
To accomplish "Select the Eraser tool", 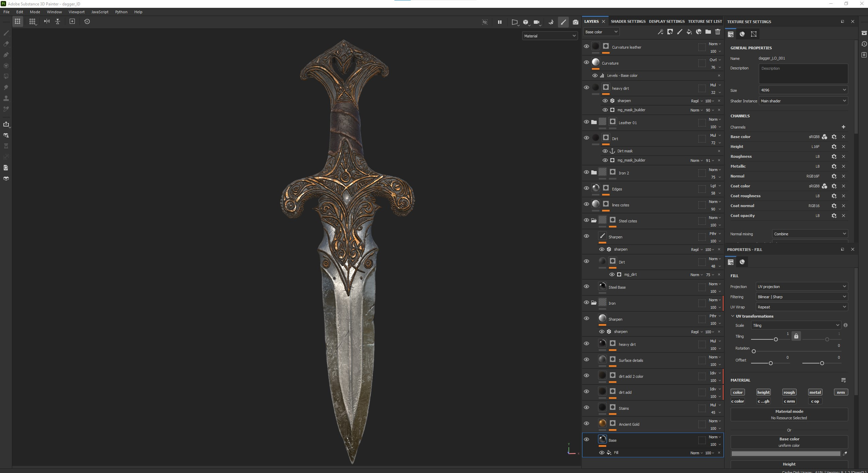I will [x=6, y=44].
